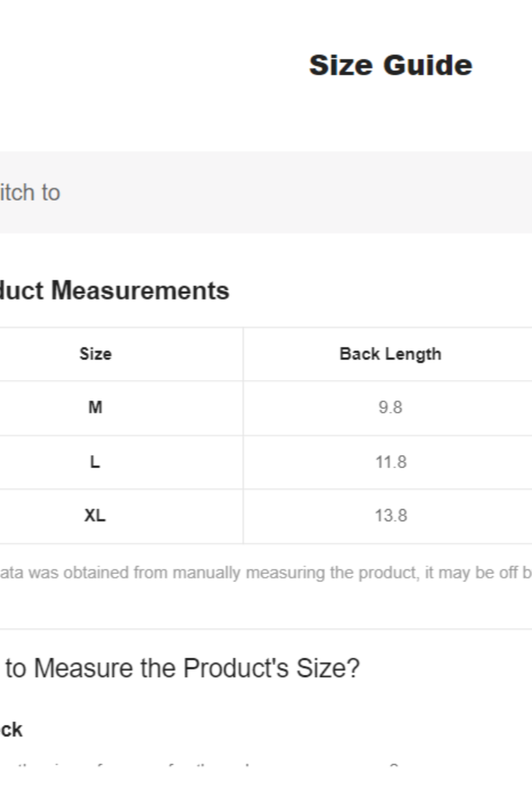Select the Size column header
532x798 pixels.
95,354
